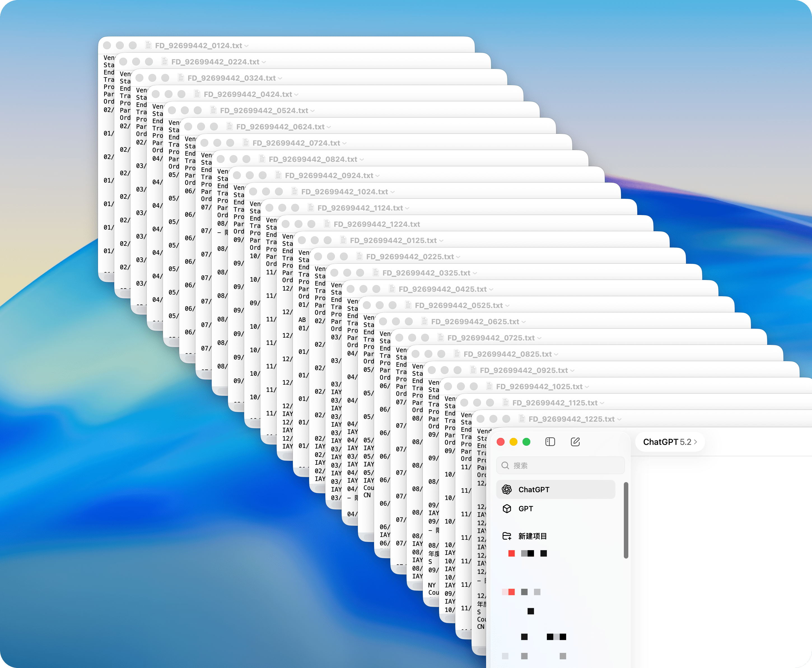Click the GPT cube icon

[x=507, y=509]
